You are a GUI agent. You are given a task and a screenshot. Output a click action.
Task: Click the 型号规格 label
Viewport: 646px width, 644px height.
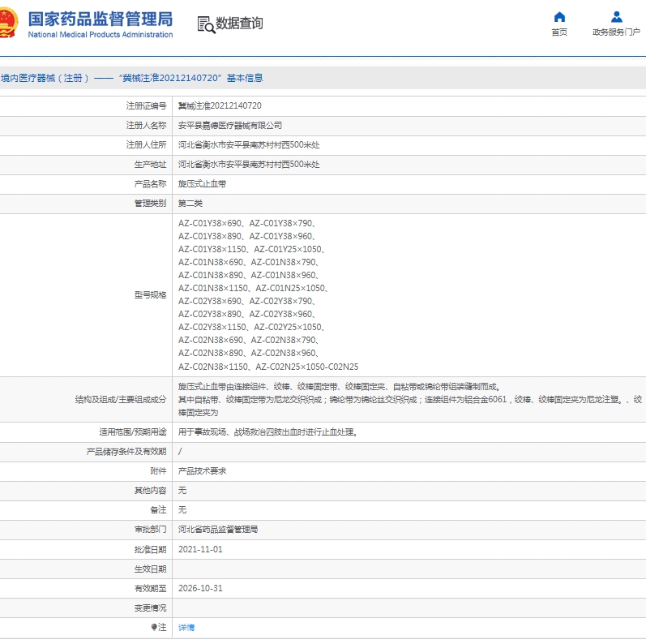[151, 294]
